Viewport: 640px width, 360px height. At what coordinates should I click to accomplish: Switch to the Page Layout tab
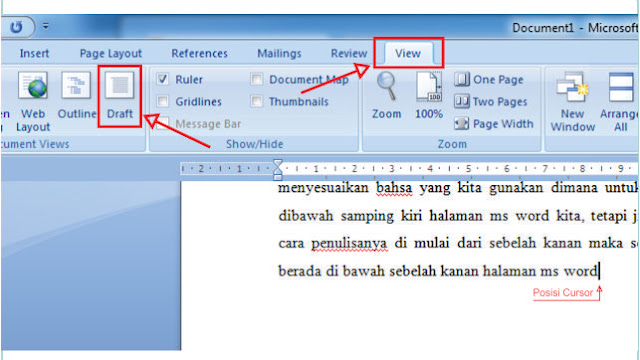111,53
